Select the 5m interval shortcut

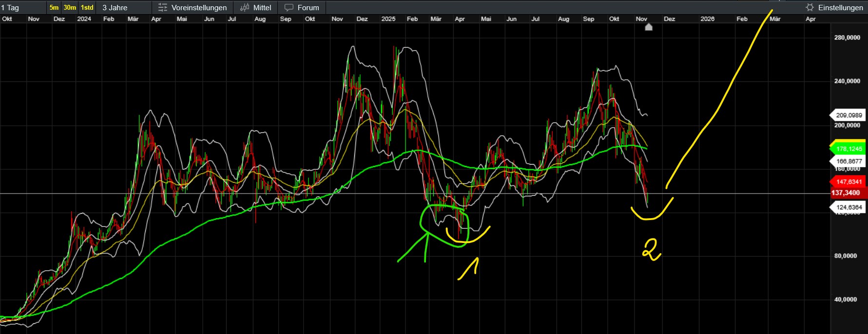click(54, 7)
